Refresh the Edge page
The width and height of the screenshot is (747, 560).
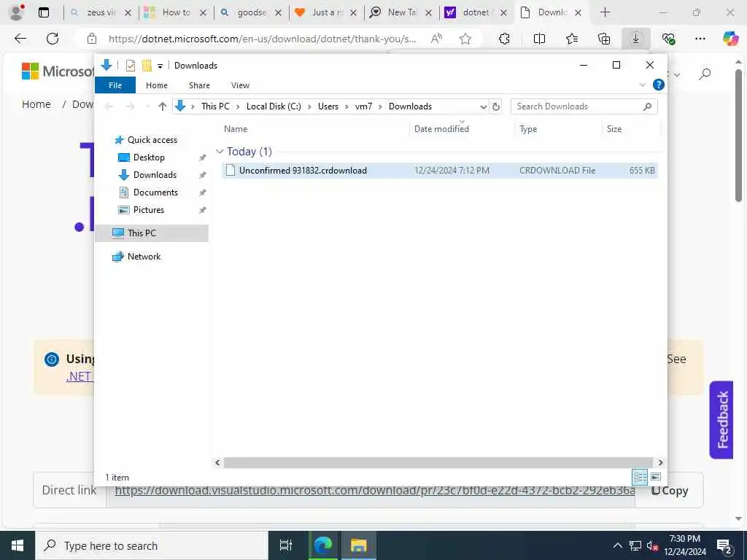pyautogui.click(x=53, y=39)
